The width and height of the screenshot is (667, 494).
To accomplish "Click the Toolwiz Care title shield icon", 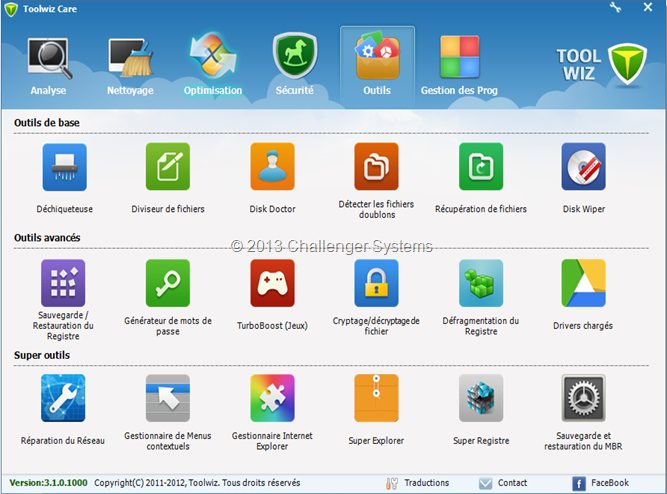I will [x=11, y=9].
